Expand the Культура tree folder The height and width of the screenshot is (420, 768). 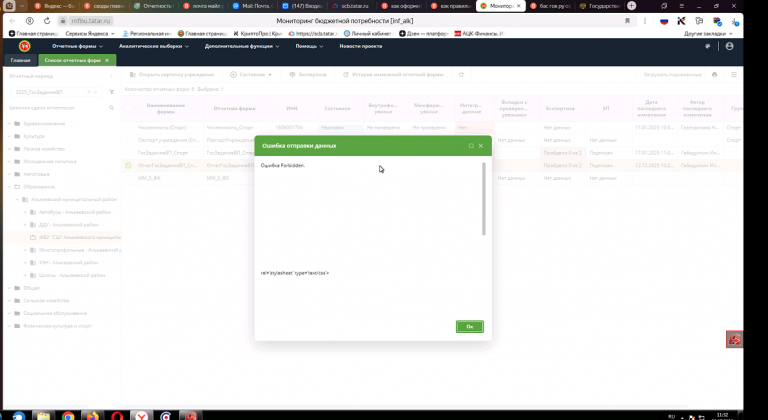[9, 136]
